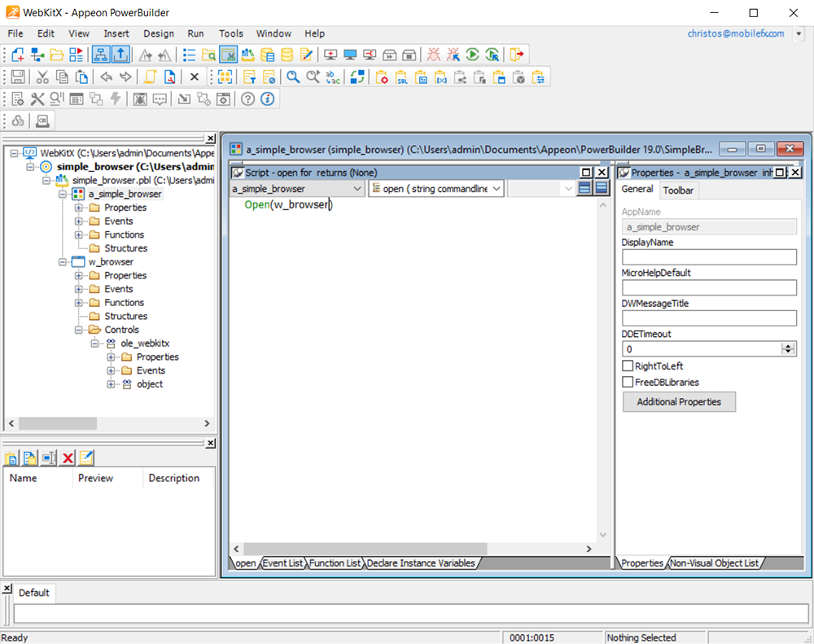Switch to the Function List tab
This screenshot has height=644, width=814.
coord(335,563)
